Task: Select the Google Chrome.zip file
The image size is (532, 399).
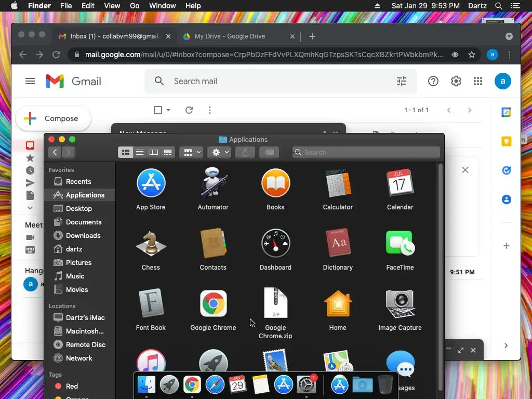Action: point(275,303)
